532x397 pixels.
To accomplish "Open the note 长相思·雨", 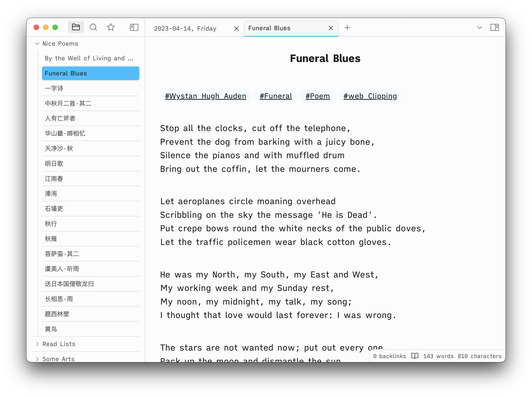I will coord(90,299).
